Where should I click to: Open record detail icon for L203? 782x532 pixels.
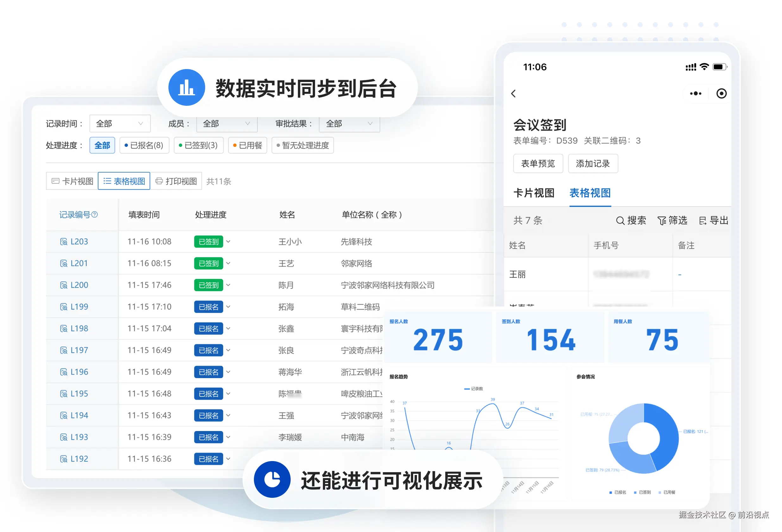(x=63, y=242)
